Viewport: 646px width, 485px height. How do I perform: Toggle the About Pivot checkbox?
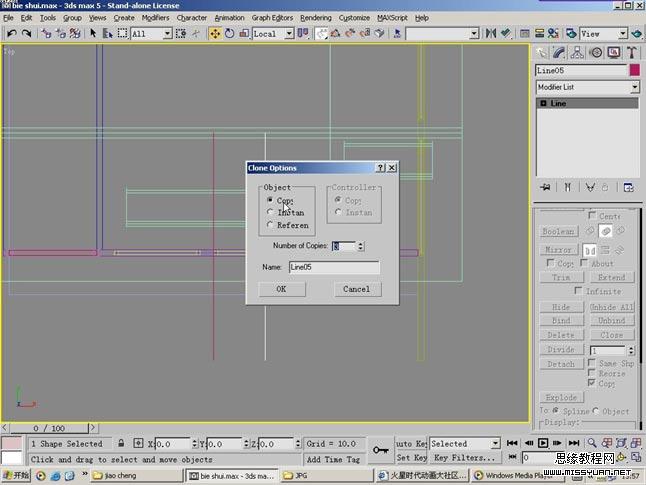click(x=584, y=263)
